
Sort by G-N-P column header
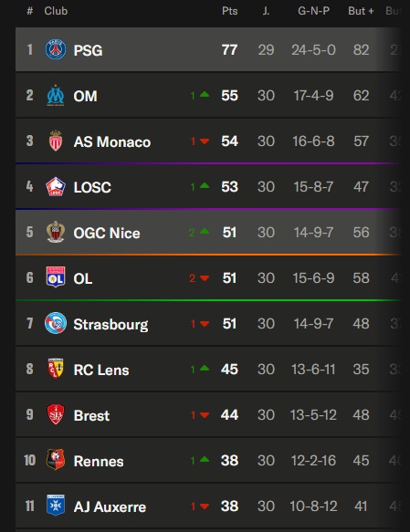click(x=313, y=11)
